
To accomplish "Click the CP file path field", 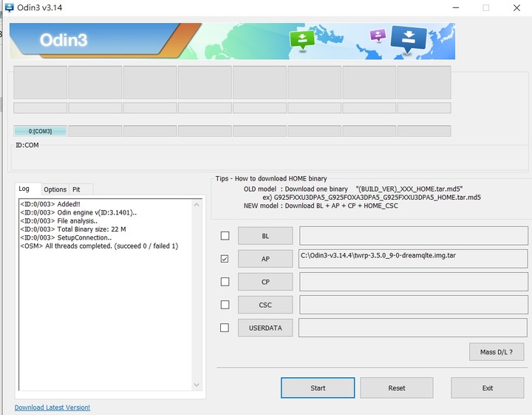I will 414,282.
